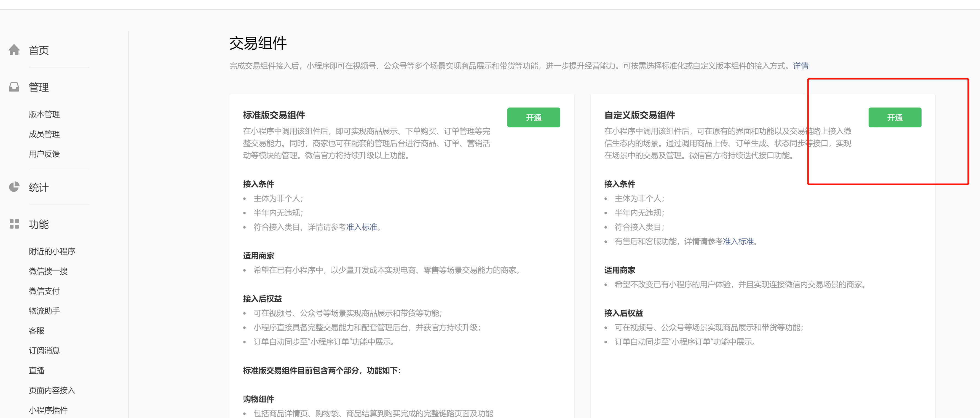Click the inbox icon beside 管理
This screenshot has height=418, width=980.
click(x=14, y=87)
